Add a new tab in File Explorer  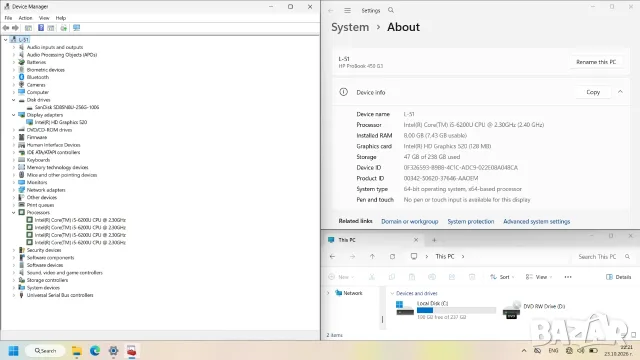click(434, 240)
